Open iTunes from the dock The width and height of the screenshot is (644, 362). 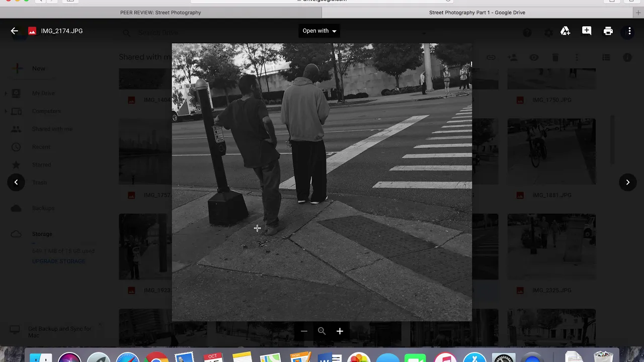(445, 357)
